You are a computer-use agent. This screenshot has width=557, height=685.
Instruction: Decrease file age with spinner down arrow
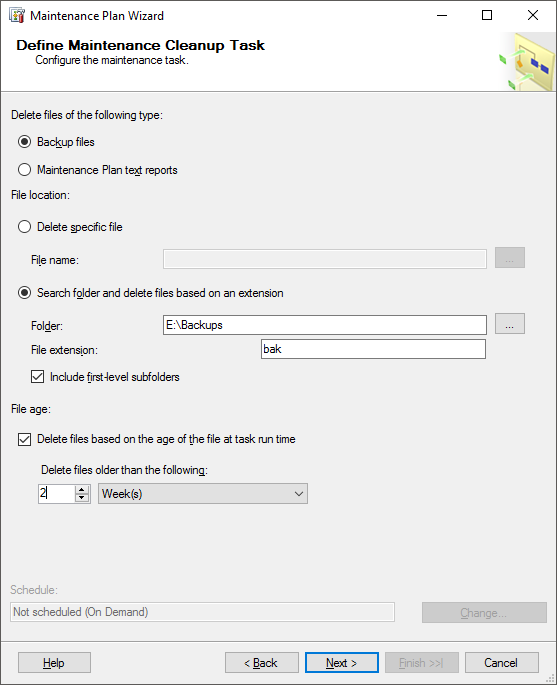click(82, 498)
